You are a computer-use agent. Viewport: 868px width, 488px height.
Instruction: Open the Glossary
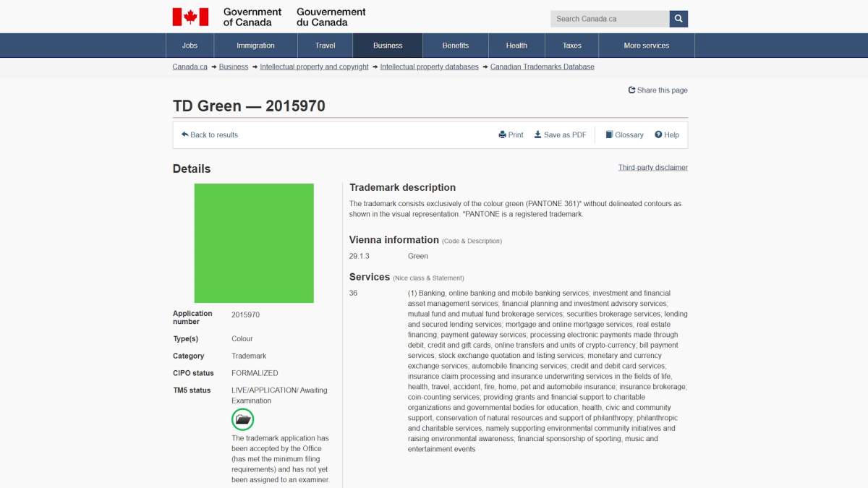[624, 134]
